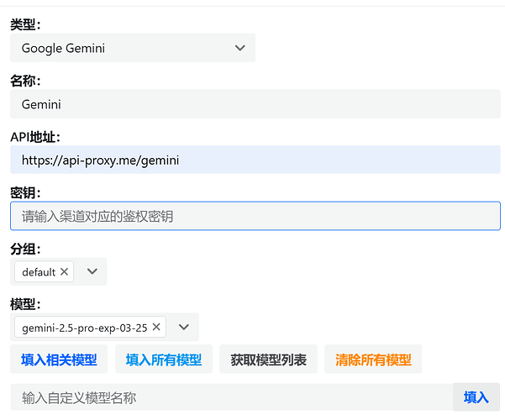
Task: Click the API地址 field with api-proxy.me URL
Action: coord(255,160)
